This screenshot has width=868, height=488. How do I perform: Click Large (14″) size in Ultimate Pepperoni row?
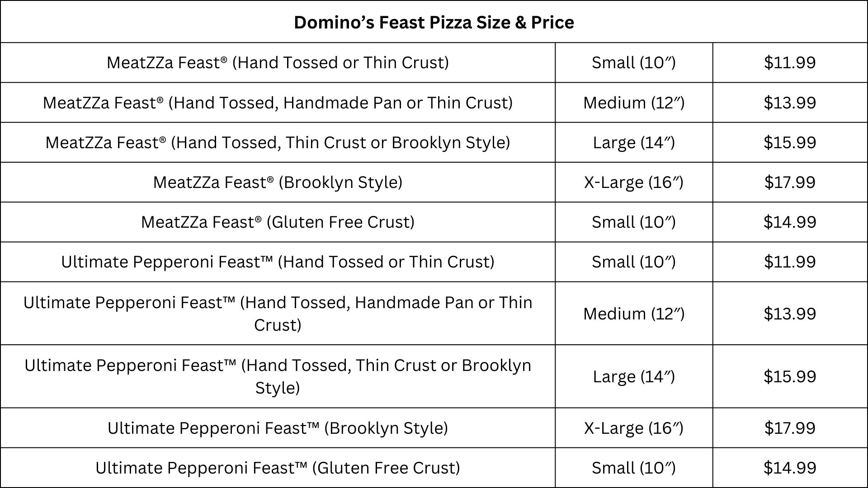click(x=634, y=376)
